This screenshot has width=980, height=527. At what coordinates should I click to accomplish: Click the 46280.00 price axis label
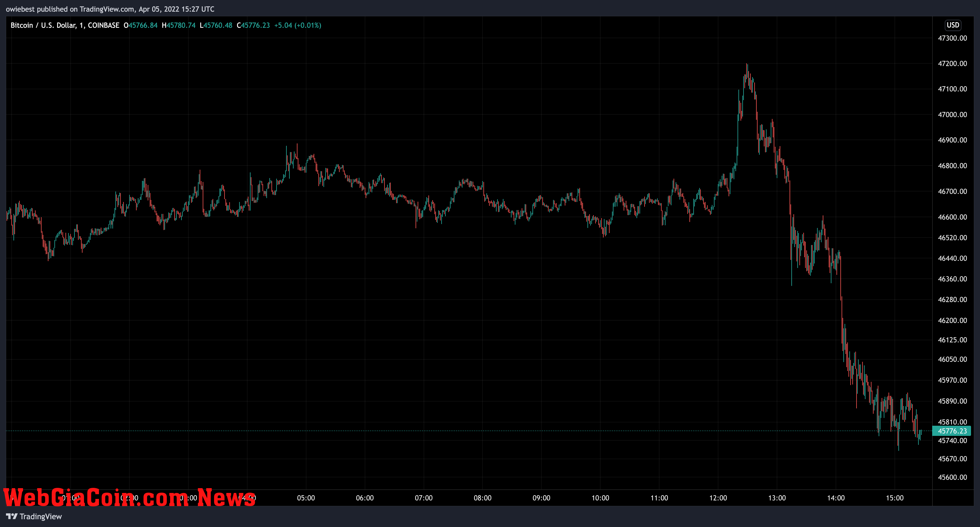point(952,300)
